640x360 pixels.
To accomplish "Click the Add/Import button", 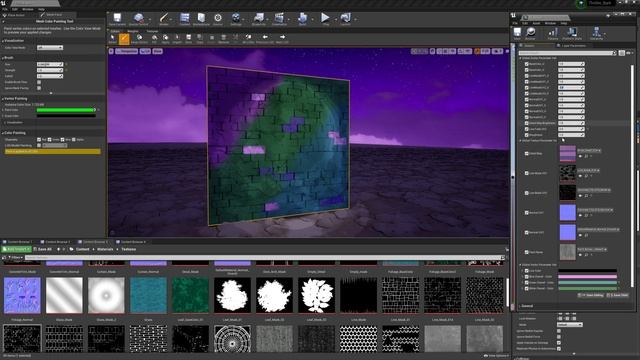I will [x=16, y=249].
